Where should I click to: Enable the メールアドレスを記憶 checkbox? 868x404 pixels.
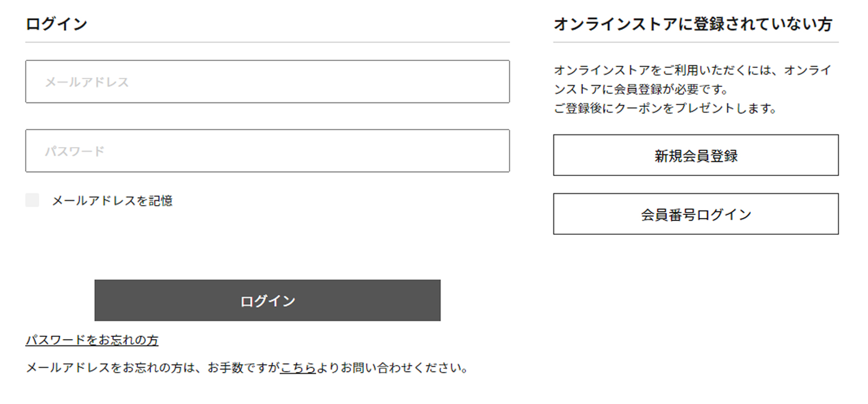click(x=32, y=200)
